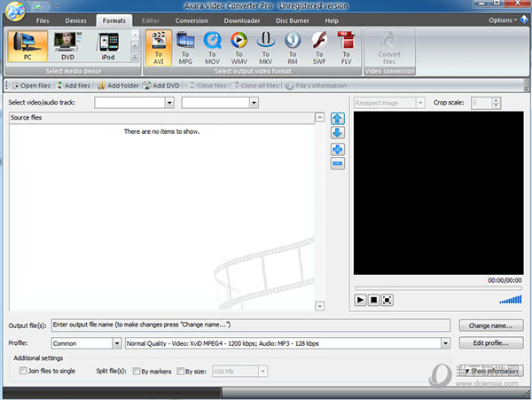This screenshot has height=400, width=532.
Task: Play the preview video
Action: point(360,300)
